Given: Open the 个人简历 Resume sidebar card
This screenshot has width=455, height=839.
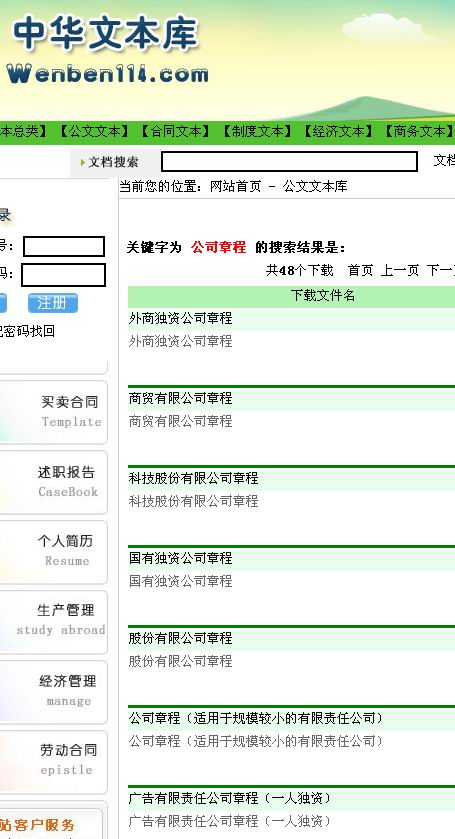Looking at the screenshot, I should (x=53, y=552).
